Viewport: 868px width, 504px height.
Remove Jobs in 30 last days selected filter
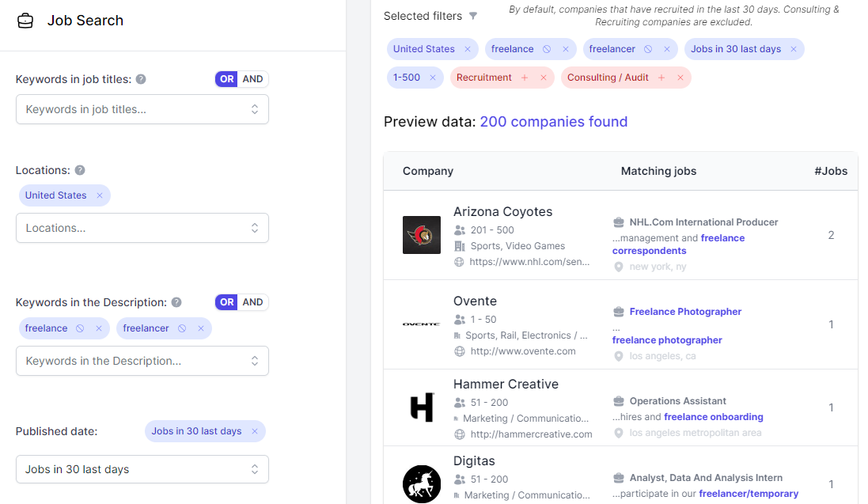coord(794,49)
